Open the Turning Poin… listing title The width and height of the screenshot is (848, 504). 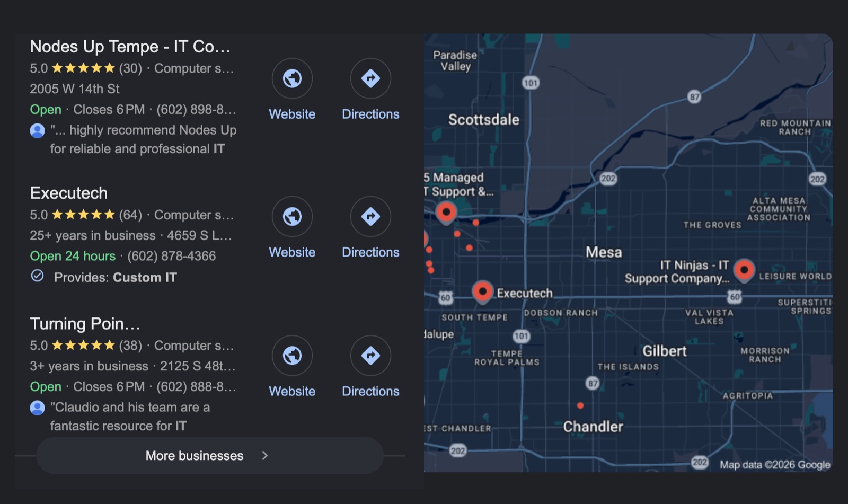[x=85, y=324]
